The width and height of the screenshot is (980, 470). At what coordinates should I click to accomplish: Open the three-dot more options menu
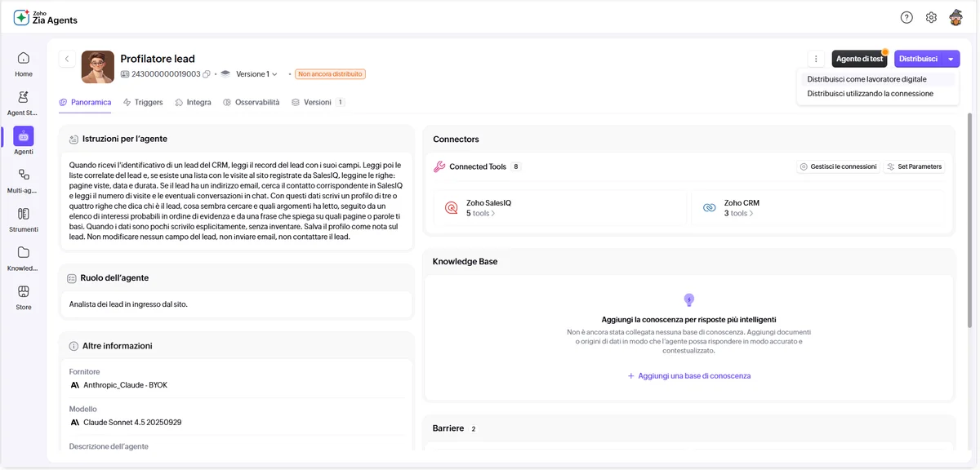point(816,59)
